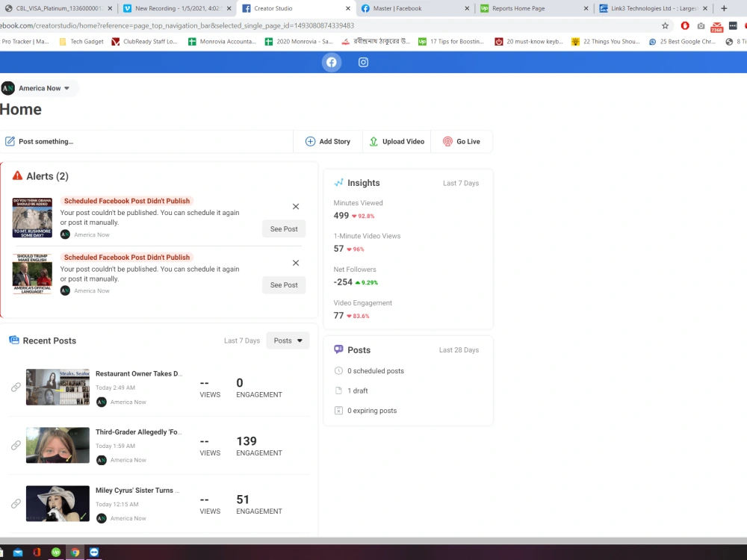Click Third-Grader post thumbnail
The width and height of the screenshot is (747, 560).
[58, 445]
